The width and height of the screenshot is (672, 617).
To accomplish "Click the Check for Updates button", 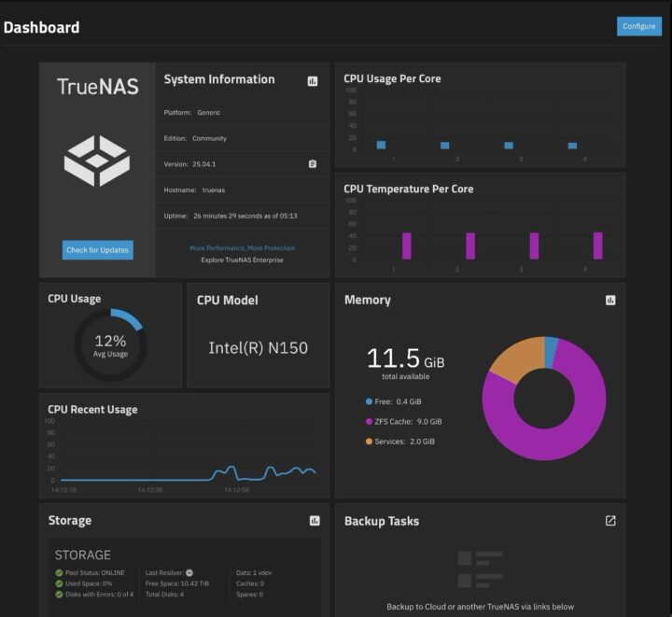I will [x=98, y=250].
